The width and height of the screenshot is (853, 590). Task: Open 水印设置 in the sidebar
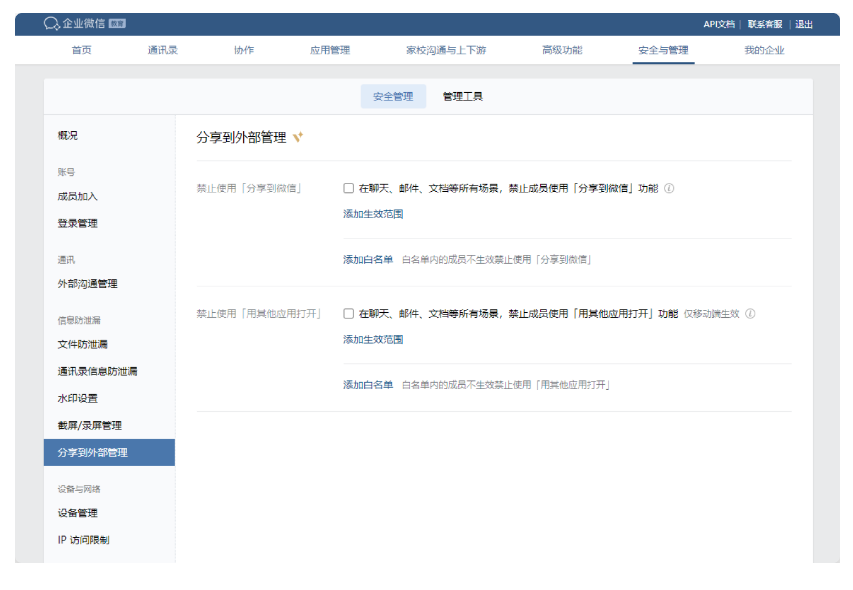[x=77, y=397]
